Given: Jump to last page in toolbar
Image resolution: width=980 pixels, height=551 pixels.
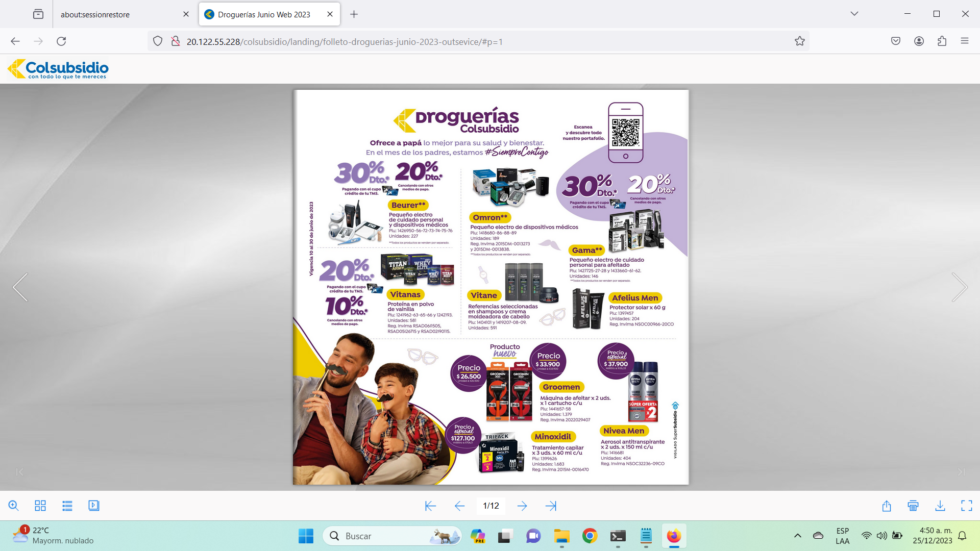Looking at the screenshot, I should (x=551, y=506).
